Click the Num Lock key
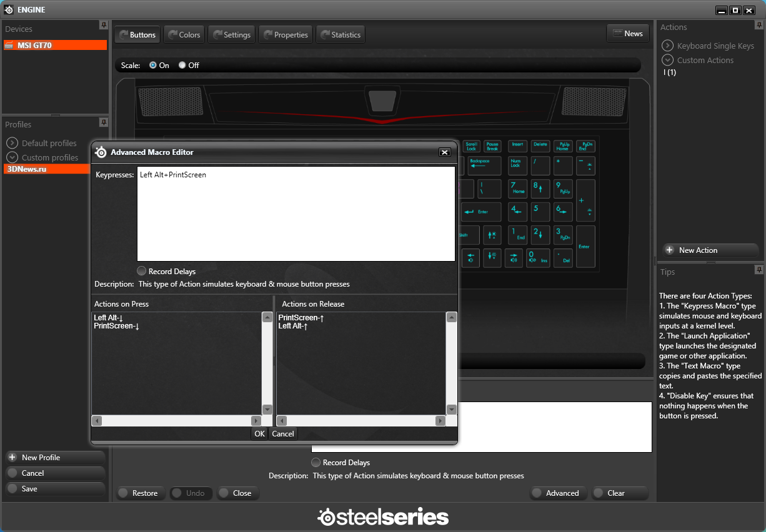 tap(517, 165)
